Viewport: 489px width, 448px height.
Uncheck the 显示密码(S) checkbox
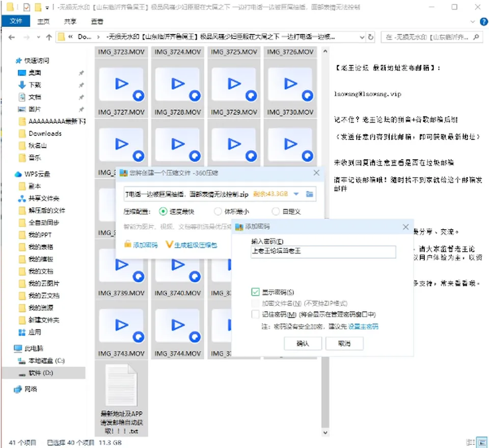click(x=255, y=292)
